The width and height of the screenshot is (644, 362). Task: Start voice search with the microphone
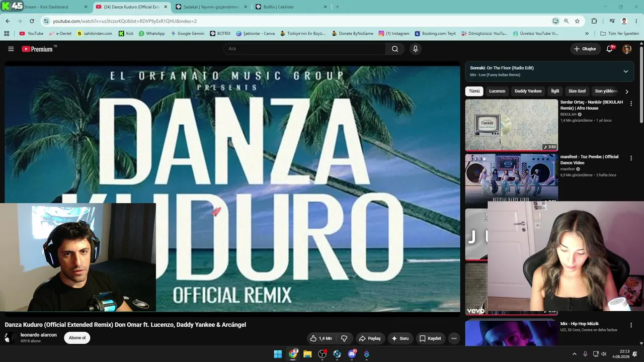415,49
